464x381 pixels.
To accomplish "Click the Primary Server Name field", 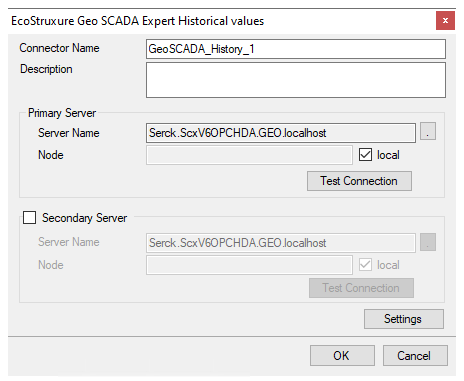I will [281, 133].
